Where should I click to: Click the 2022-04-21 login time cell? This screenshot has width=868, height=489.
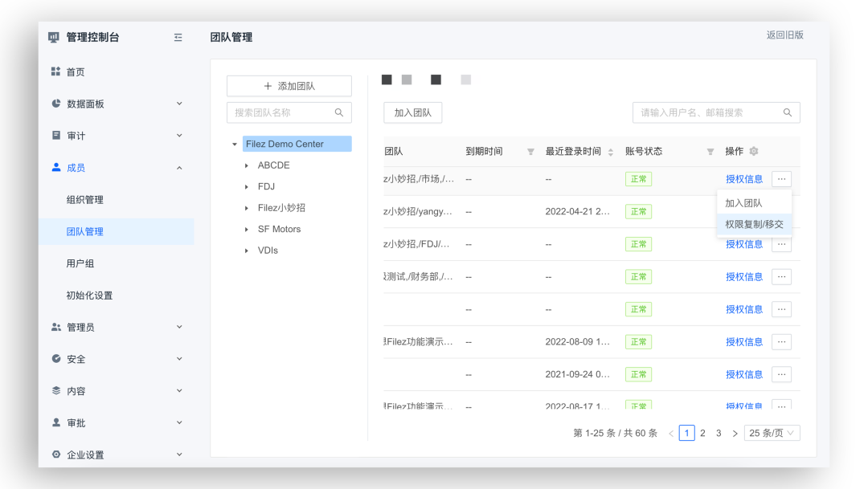(577, 211)
